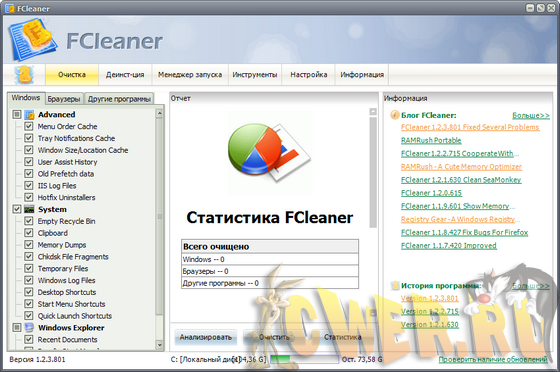Image resolution: width=560 pixels, height=372 pixels.
Task: Select the Windows cleaning tab
Action: coord(26,98)
